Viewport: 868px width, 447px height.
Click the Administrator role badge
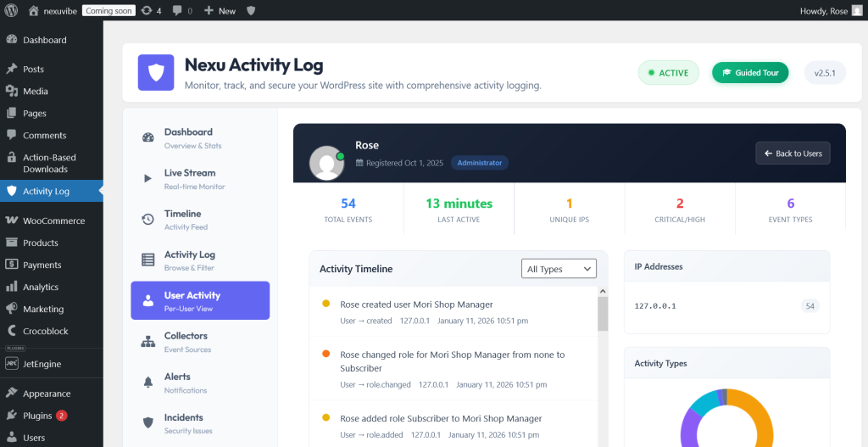pos(480,163)
